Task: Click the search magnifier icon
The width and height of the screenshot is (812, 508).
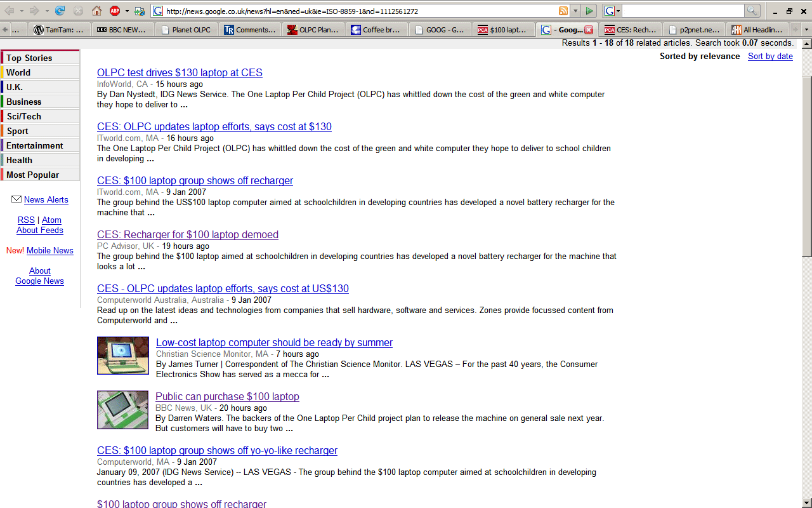Action: click(x=752, y=11)
